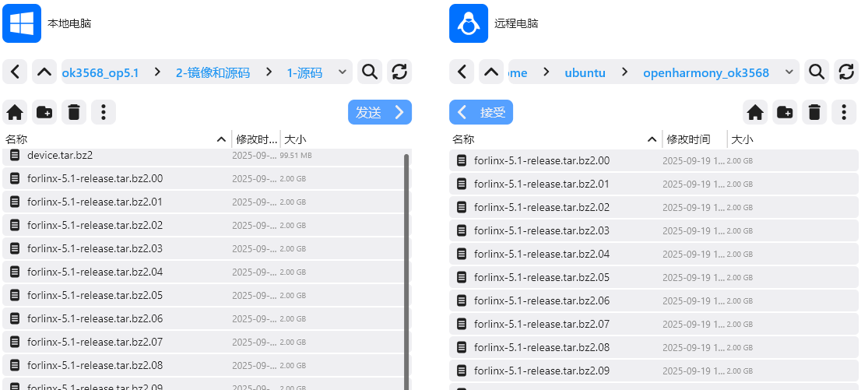
Task: Open search in local computer pane
Action: pos(370,72)
